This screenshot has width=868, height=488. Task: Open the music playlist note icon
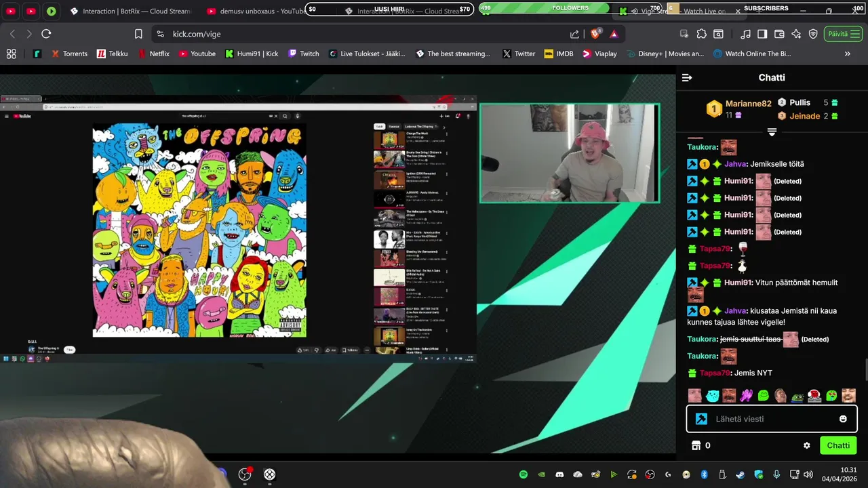click(745, 34)
